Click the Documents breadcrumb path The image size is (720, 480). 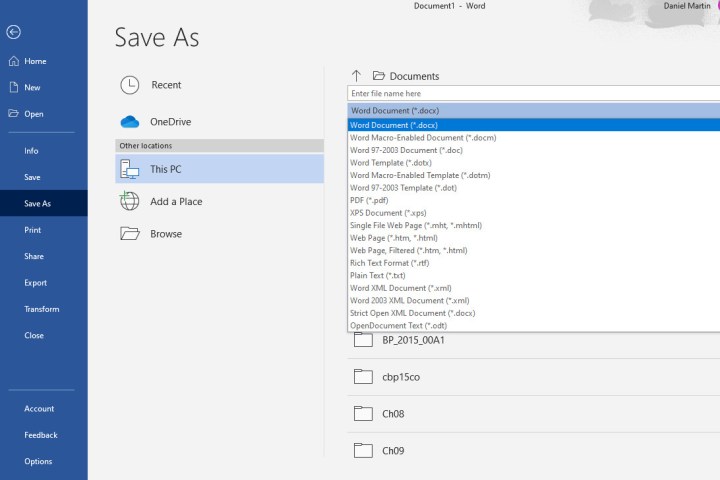(413, 76)
